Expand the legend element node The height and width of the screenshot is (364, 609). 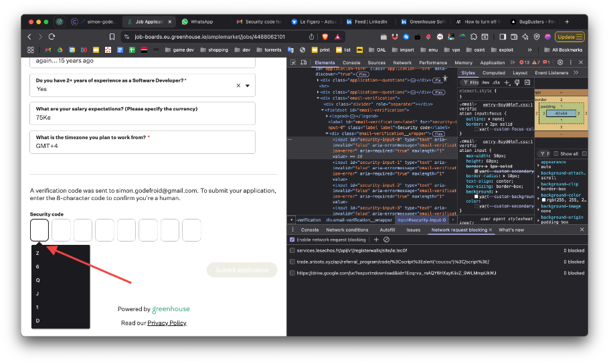(328, 116)
